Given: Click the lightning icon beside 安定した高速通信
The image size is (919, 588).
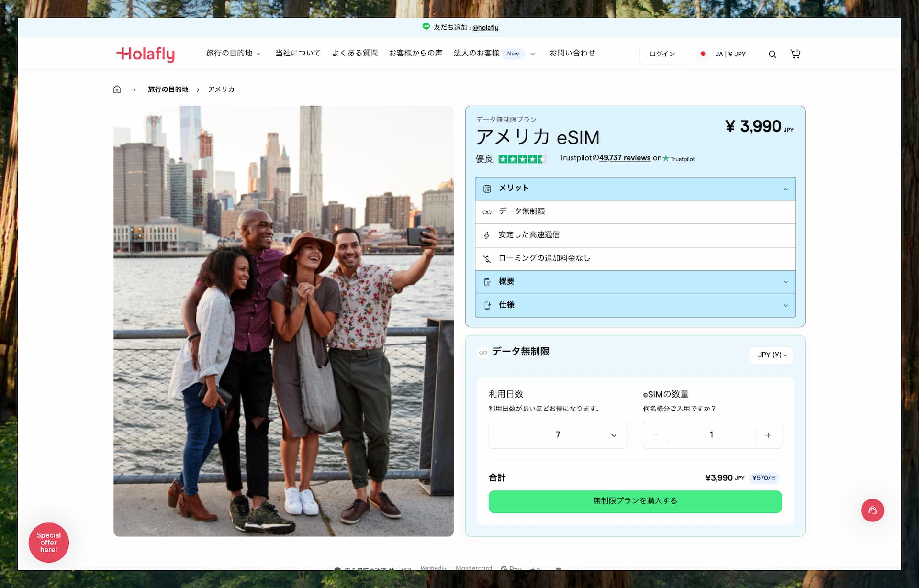Looking at the screenshot, I should tap(487, 235).
